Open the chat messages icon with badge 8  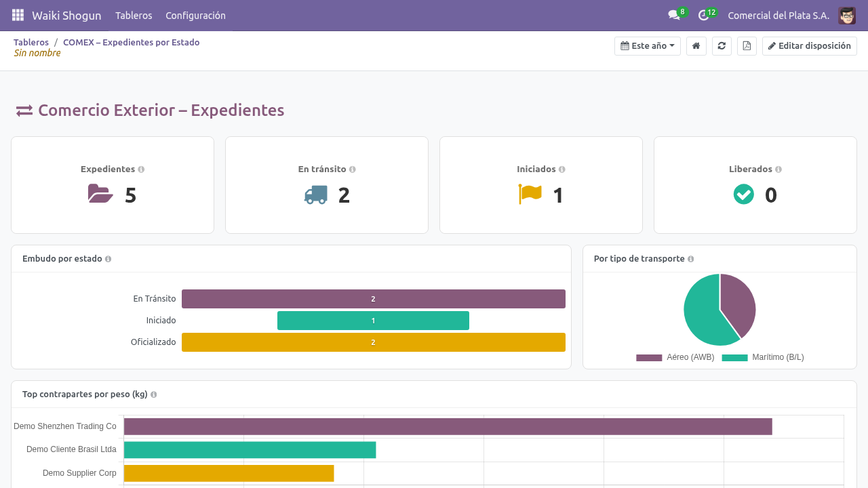coord(674,15)
